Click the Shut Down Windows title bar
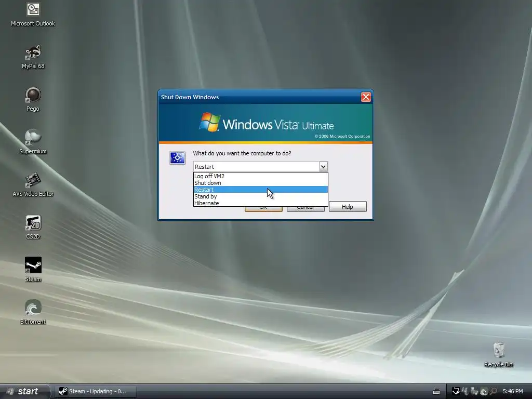The height and width of the screenshot is (399, 532). click(x=259, y=97)
